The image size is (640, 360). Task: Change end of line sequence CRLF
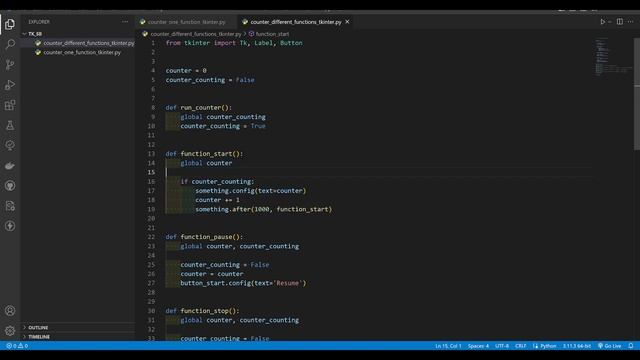(x=520, y=346)
